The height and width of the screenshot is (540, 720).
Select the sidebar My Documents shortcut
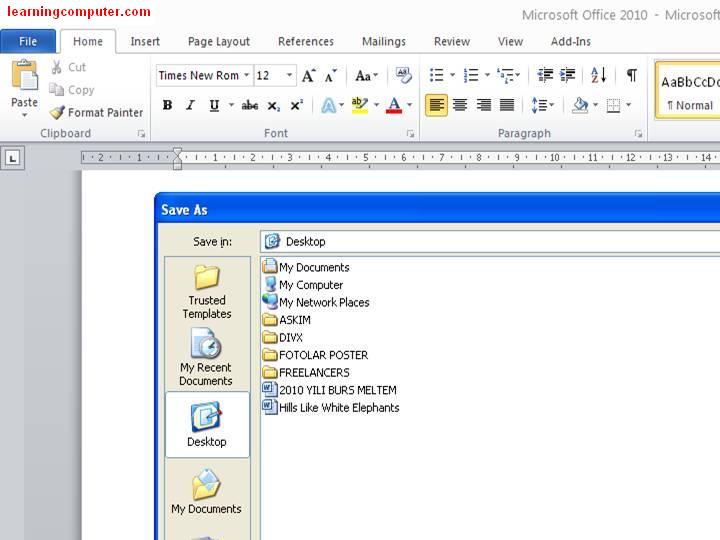pos(206,491)
